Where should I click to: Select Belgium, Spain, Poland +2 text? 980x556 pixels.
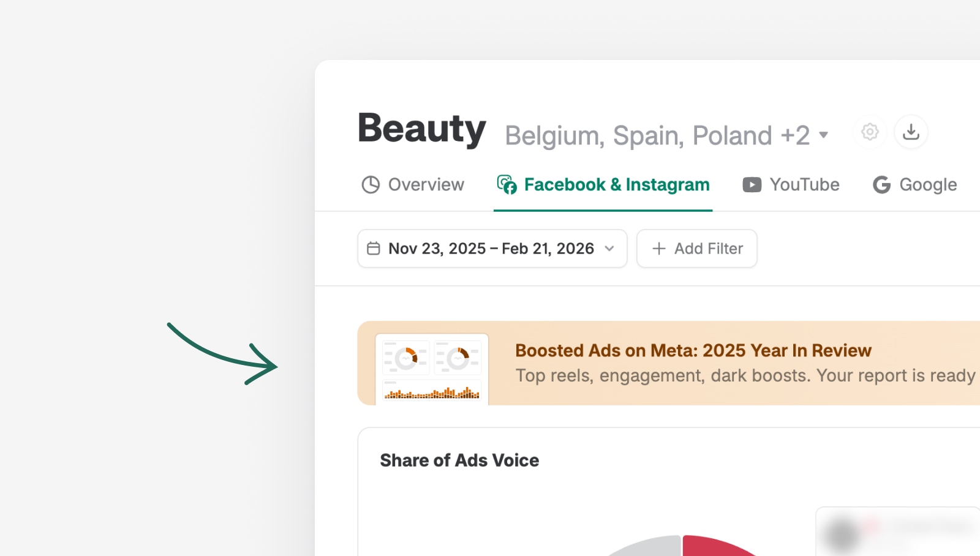tap(657, 135)
